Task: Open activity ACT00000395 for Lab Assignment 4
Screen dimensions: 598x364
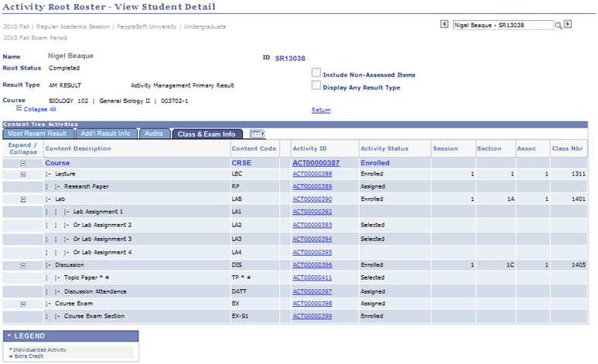Action: 312,252
